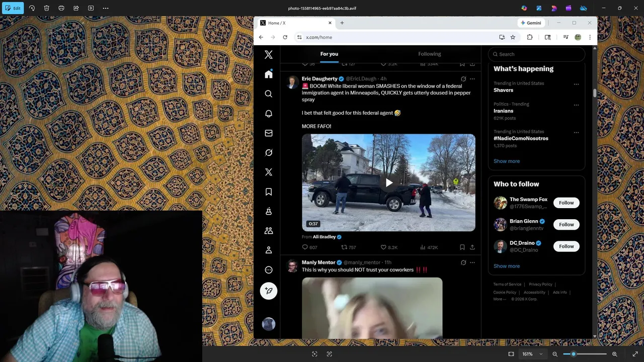Start slideshow from Photos toolbar
This screenshot has height=362, width=644.
click(x=91, y=8)
